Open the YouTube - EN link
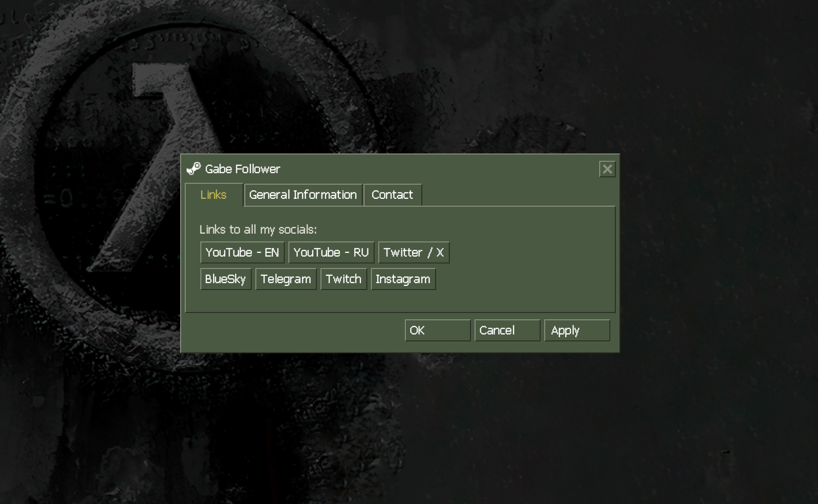The height and width of the screenshot is (504, 818). point(242,252)
